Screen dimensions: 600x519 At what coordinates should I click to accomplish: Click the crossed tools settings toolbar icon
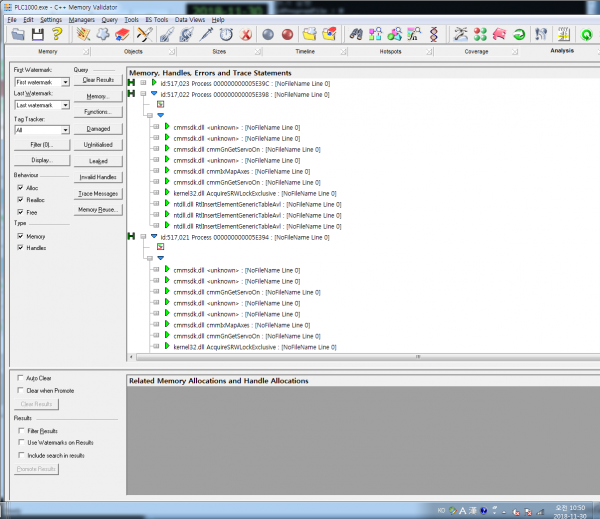tap(145, 34)
